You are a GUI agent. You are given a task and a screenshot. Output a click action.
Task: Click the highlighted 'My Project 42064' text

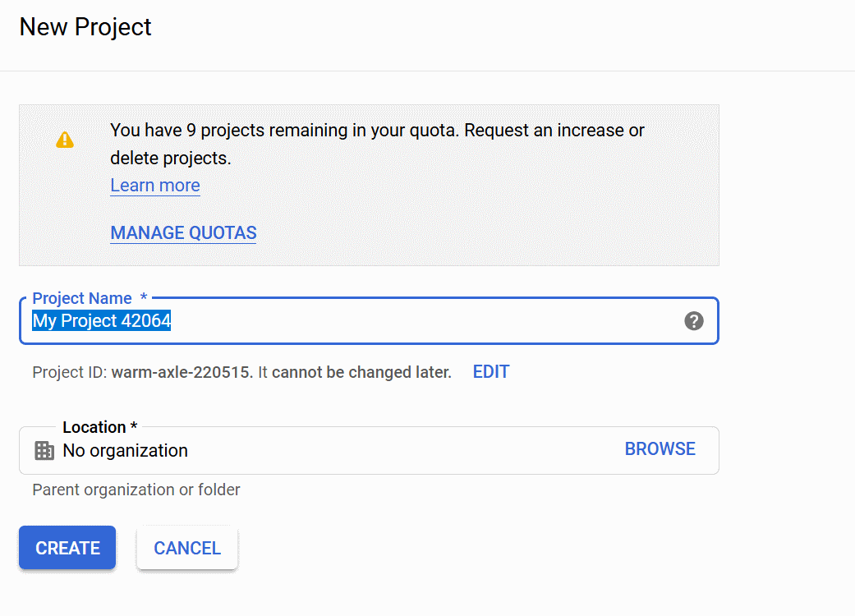pos(102,321)
